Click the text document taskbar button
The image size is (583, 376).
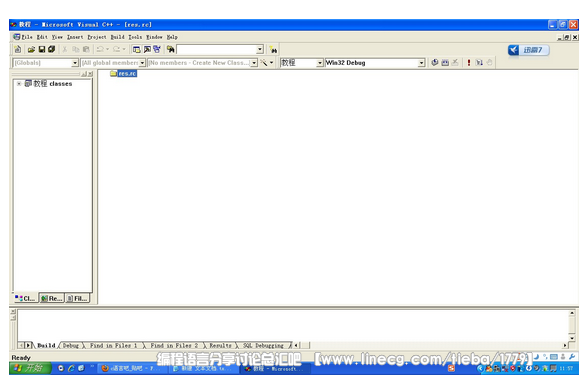click(203, 368)
